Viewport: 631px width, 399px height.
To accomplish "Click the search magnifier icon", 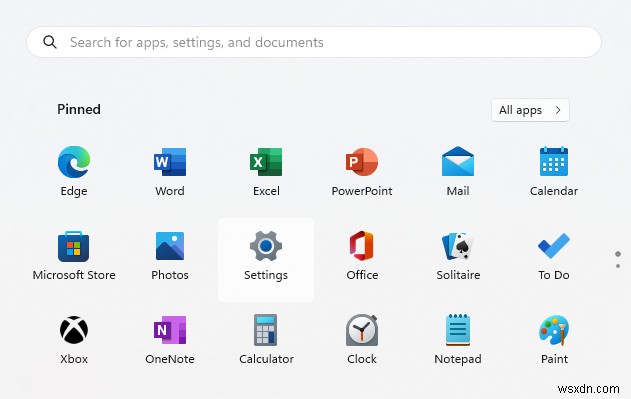I will click(50, 42).
